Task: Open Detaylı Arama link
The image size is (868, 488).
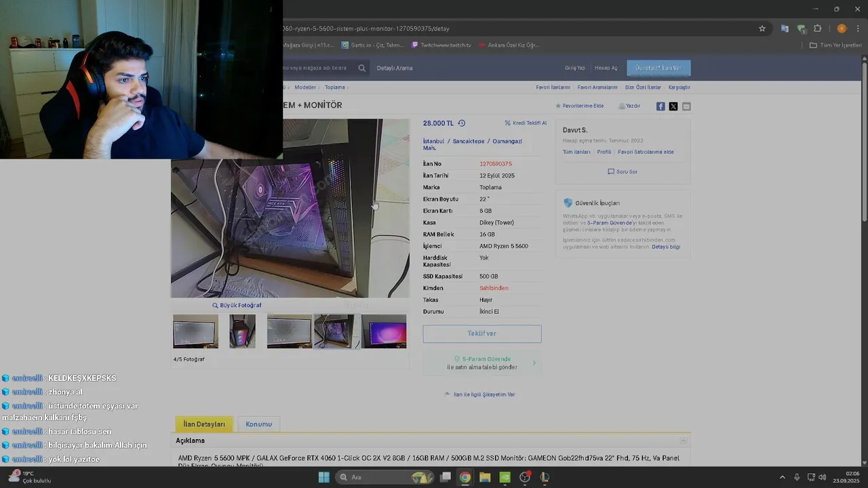Action: (x=395, y=68)
